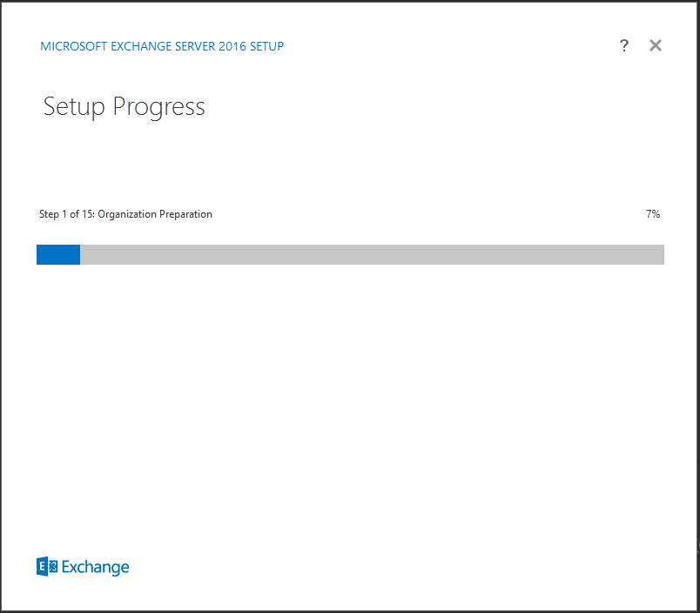
Task: Click "MICROSOFT" in the blue title text
Action: click(x=74, y=46)
